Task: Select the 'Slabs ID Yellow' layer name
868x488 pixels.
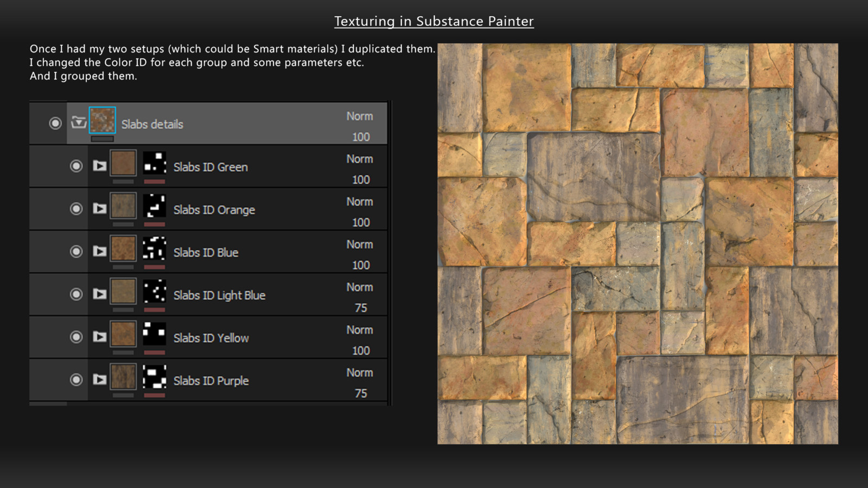Action: pyautogui.click(x=211, y=338)
